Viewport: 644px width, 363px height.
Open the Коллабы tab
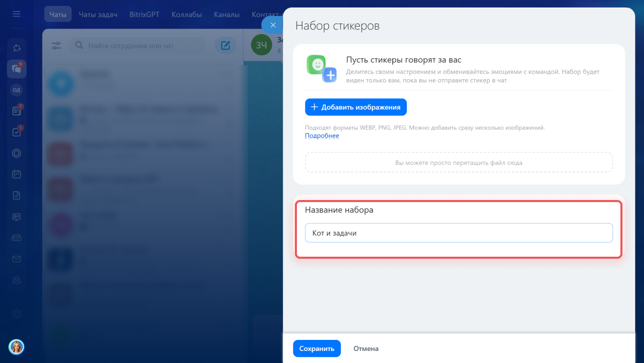187,15
